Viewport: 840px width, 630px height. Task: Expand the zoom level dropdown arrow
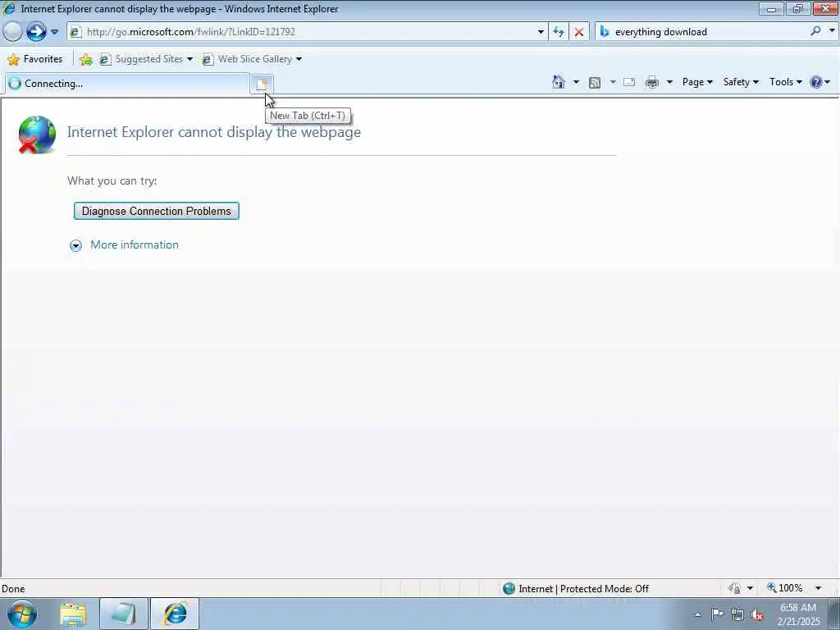point(819,588)
